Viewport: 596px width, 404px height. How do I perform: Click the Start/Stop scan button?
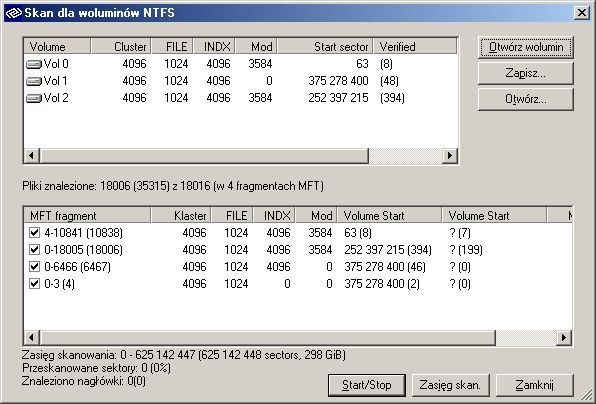coord(367,385)
